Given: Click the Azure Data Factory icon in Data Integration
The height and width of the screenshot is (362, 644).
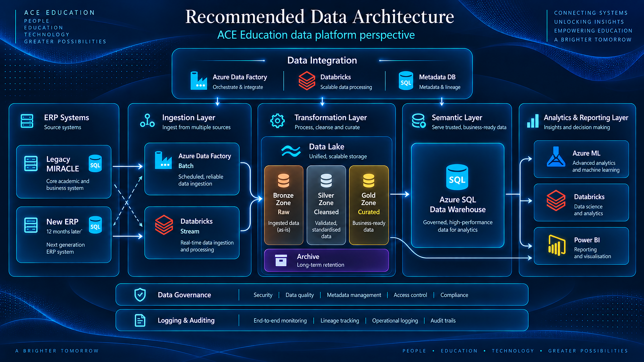Looking at the screenshot, I should (199, 80).
